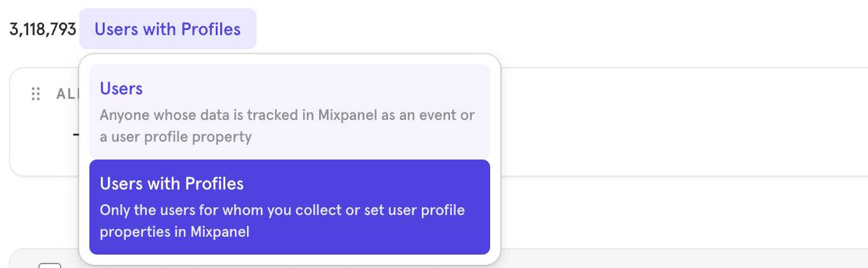Open the Users with Profiles dropdown

click(x=167, y=29)
